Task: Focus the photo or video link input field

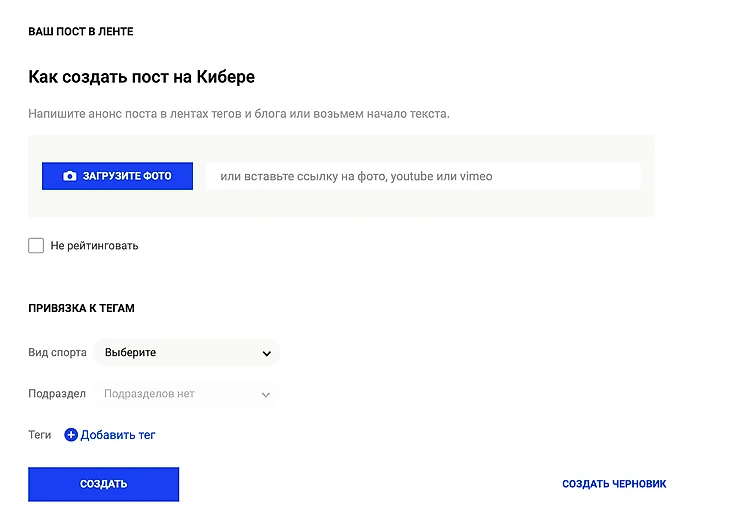Action: point(422,176)
